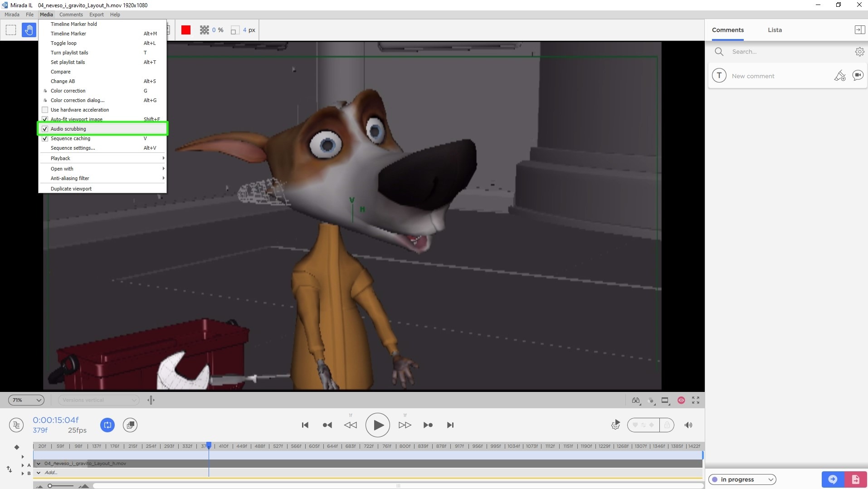The image size is (868, 489).
Task: Click the timeline zoom slider handle
Action: point(50,486)
